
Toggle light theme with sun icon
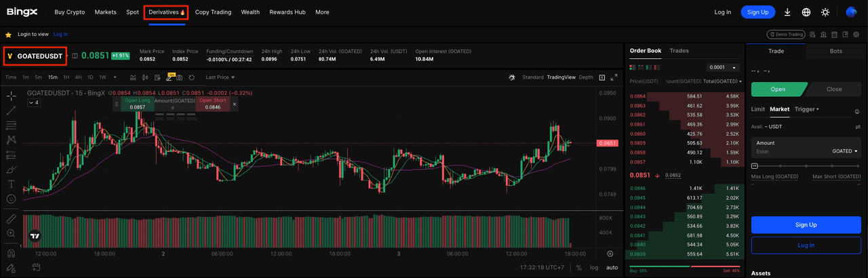point(825,12)
